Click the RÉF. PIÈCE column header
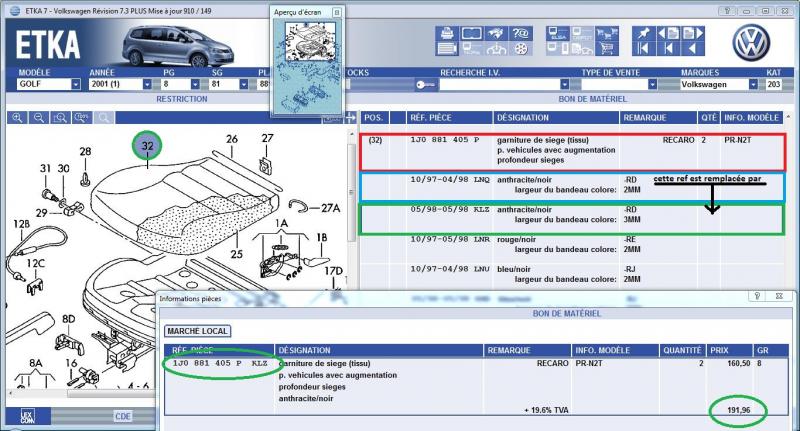 (x=449, y=118)
